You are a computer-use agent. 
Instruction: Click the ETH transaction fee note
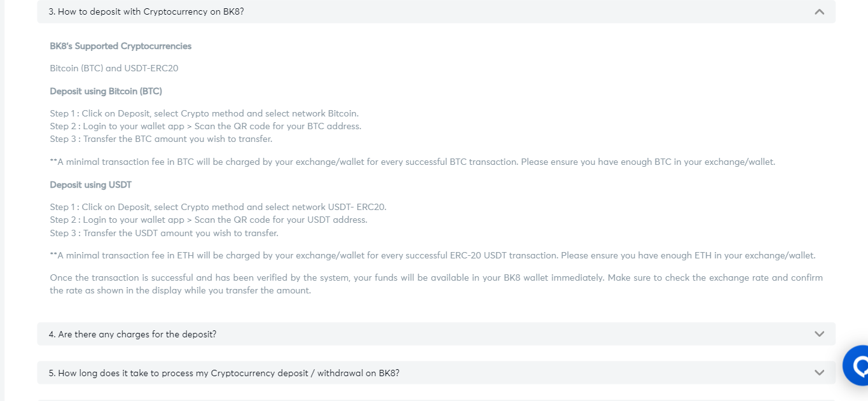(x=432, y=255)
